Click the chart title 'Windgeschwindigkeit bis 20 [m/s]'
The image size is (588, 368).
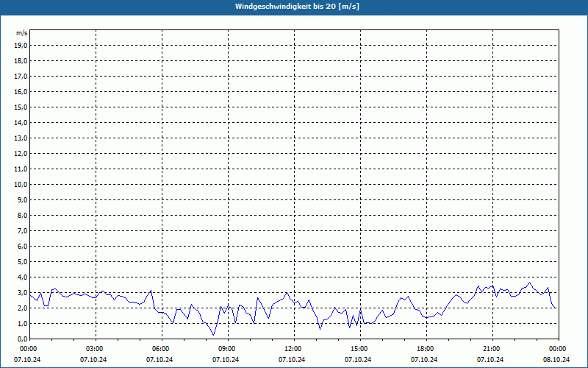point(297,7)
